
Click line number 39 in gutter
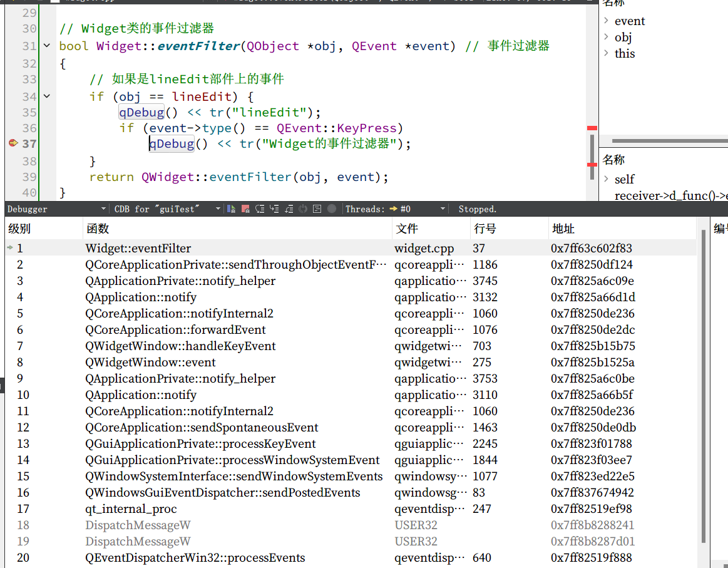pyautogui.click(x=29, y=177)
